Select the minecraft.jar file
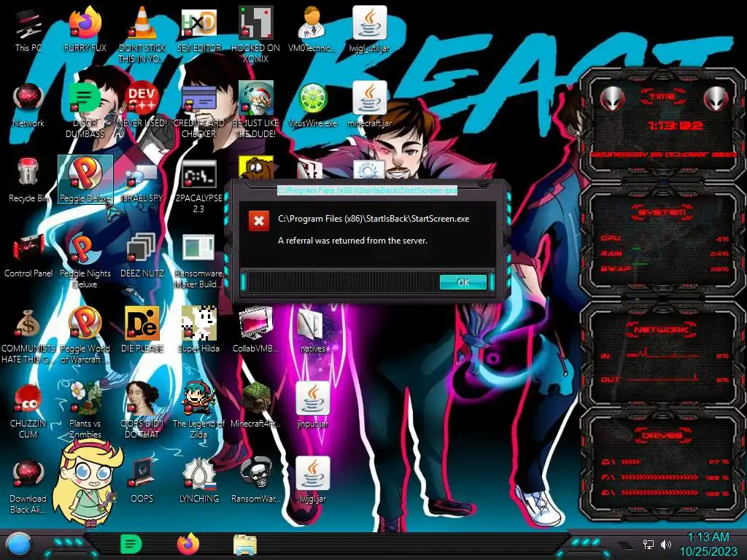Viewport: 747px width, 560px height. pos(369,105)
